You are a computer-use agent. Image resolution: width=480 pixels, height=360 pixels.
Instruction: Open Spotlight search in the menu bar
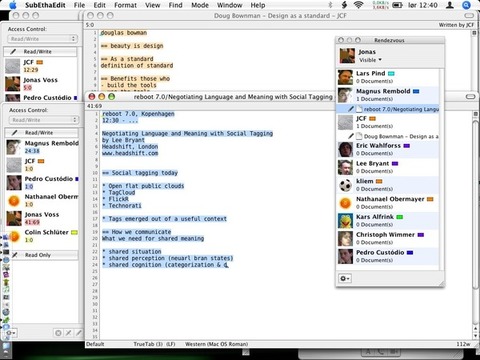coord(466,5)
